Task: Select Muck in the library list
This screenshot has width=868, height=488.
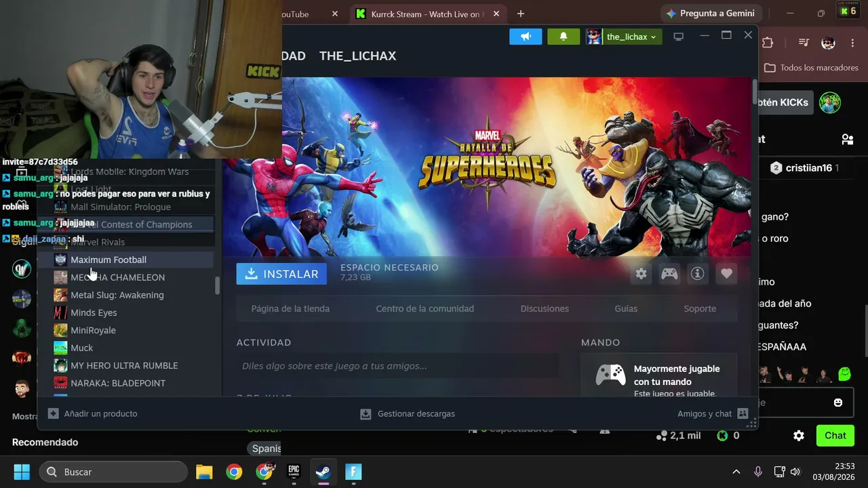Action: click(133, 348)
